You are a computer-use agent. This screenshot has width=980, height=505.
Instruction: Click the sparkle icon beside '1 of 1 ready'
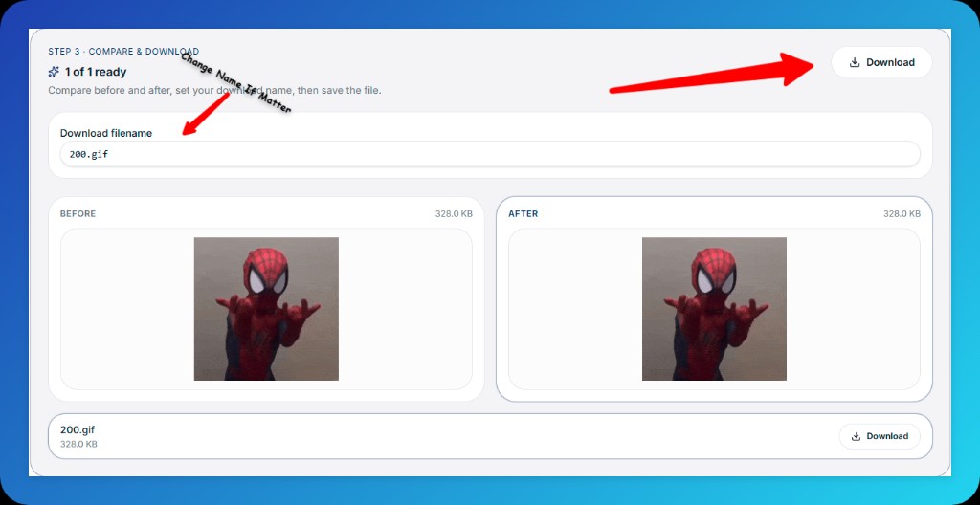coord(54,72)
